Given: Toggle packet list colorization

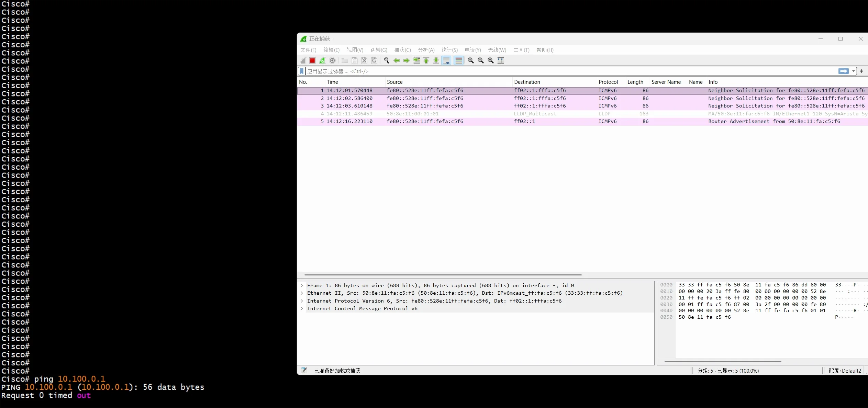Looking at the screenshot, I should pyautogui.click(x=459, y=61).
